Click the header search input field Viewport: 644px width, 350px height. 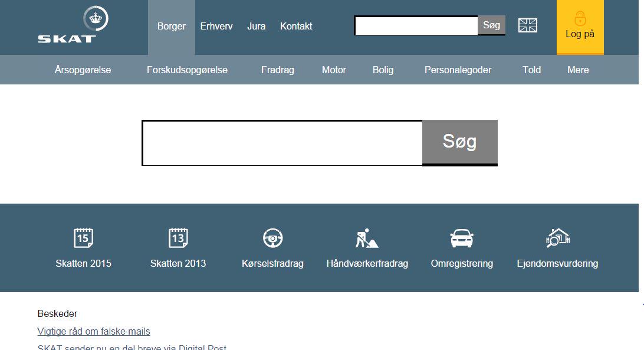click(x=416, y=26)
